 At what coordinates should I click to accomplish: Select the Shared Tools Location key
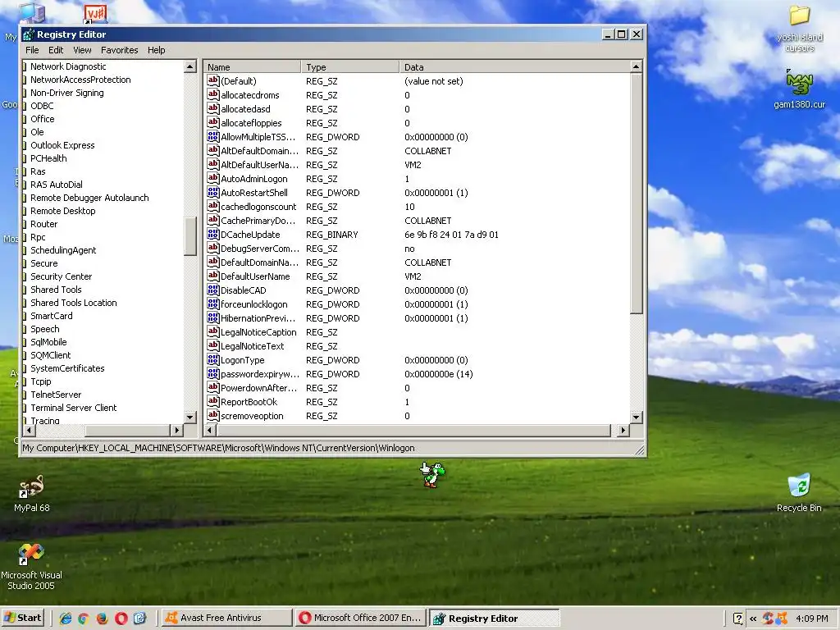73,303
